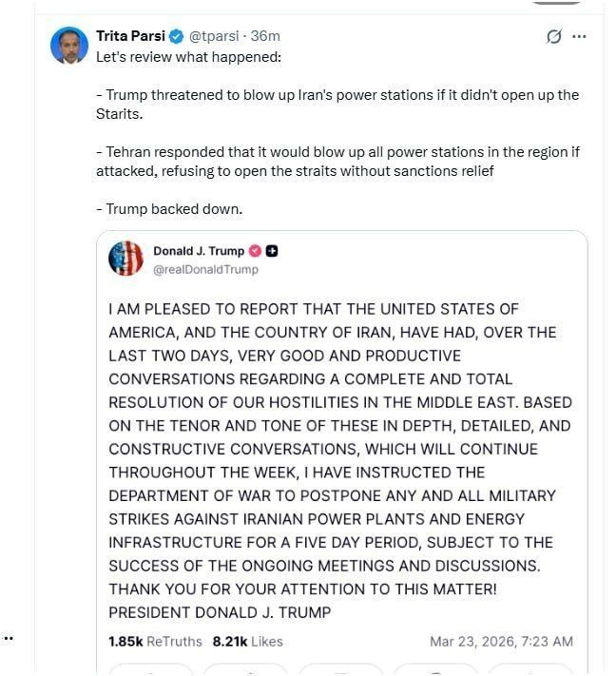This screenshot has height=676, width=616.
Task: Click the pill button at top edge
Action: click(x=556, y=2)
